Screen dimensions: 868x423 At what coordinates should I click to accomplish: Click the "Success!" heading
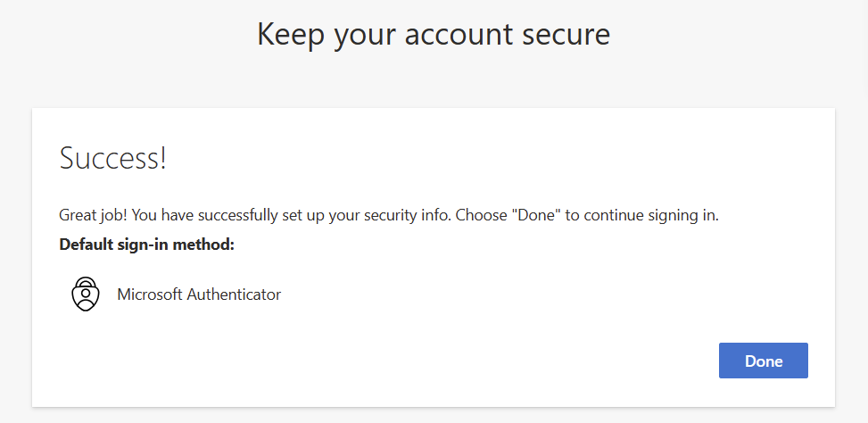(113, 159)
